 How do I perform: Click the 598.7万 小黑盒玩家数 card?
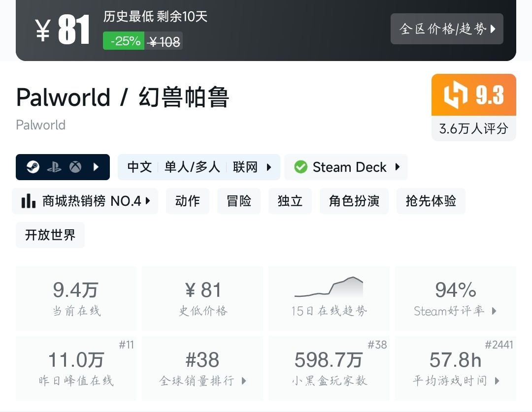[x=329, y=368]
